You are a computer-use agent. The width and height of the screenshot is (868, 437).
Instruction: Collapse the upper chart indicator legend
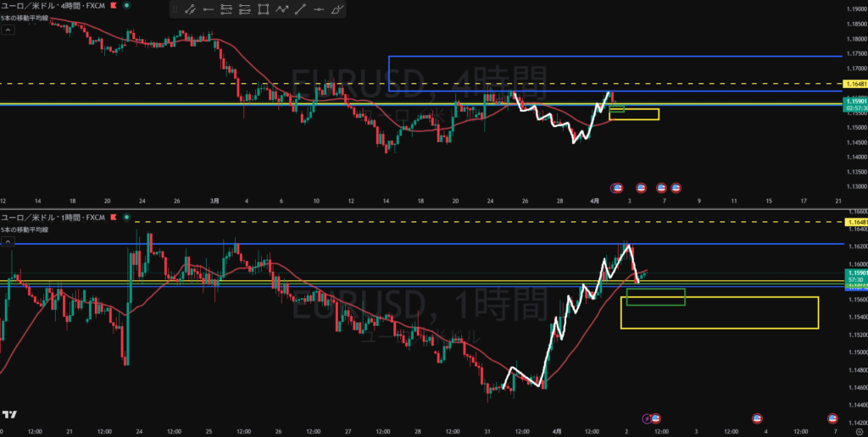8,30
